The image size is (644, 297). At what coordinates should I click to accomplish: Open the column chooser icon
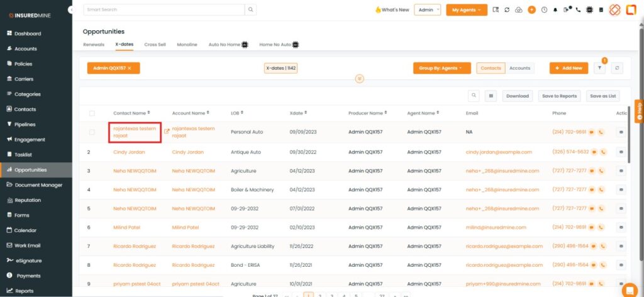[x=491, y=96]
